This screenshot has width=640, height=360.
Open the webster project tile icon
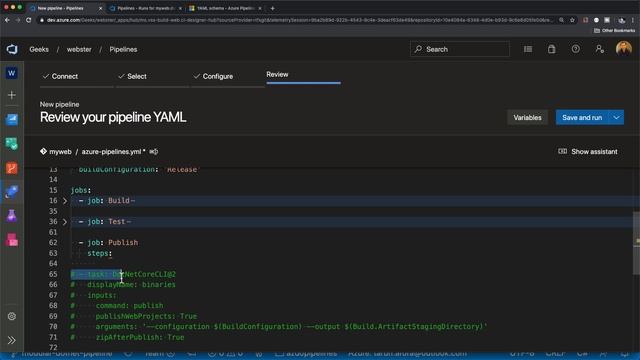click(11, 73)
